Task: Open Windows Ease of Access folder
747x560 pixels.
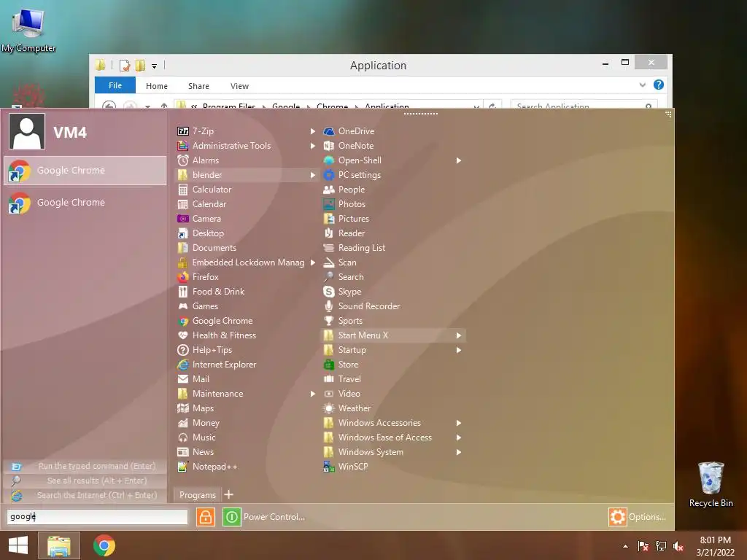Action: pyautogui.click(x=384, y=437)
